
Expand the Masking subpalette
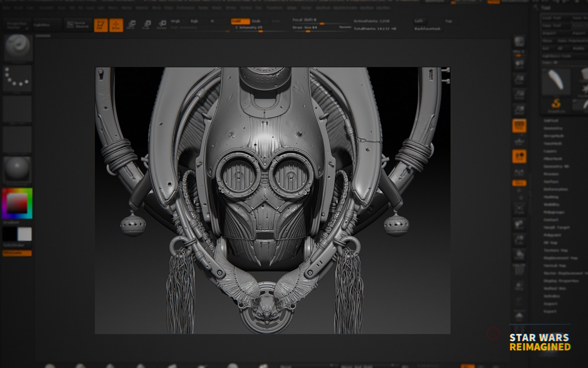point(551,197)
